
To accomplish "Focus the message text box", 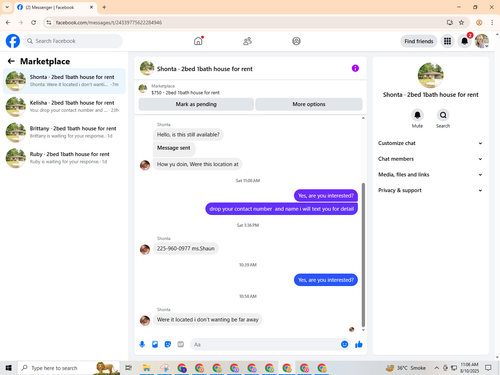I will pyautogui.click(x=266, y=344).
